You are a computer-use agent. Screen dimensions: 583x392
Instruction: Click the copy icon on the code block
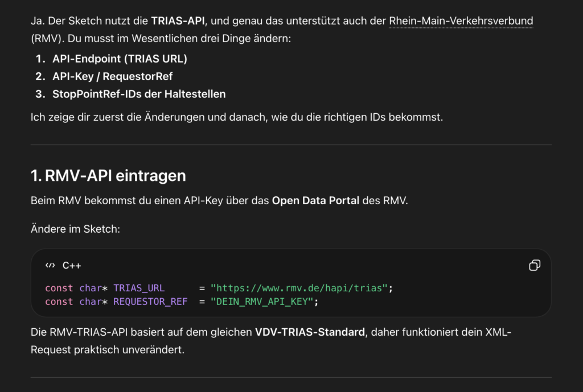pyautogui.click(x=534, y=265)
